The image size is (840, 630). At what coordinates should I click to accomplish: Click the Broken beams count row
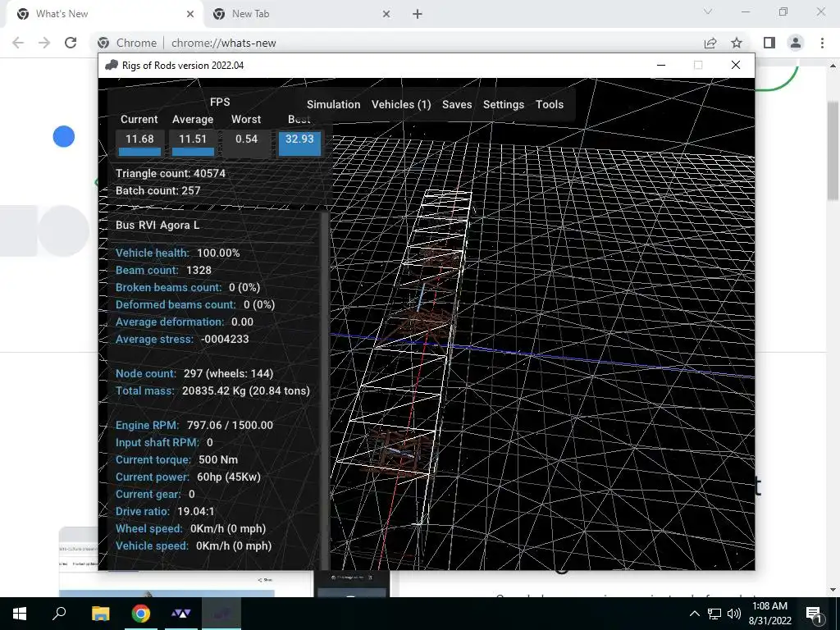pyautogui.click(x=188, y=287)
